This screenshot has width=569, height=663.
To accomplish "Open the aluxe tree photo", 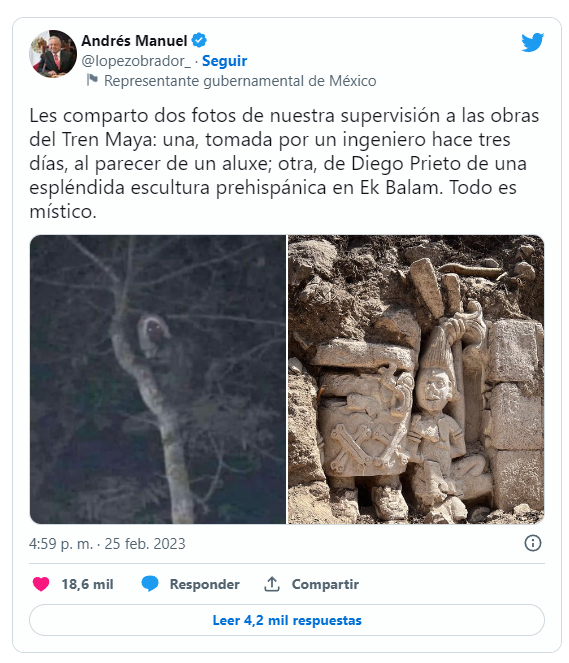I will [158, 379].
